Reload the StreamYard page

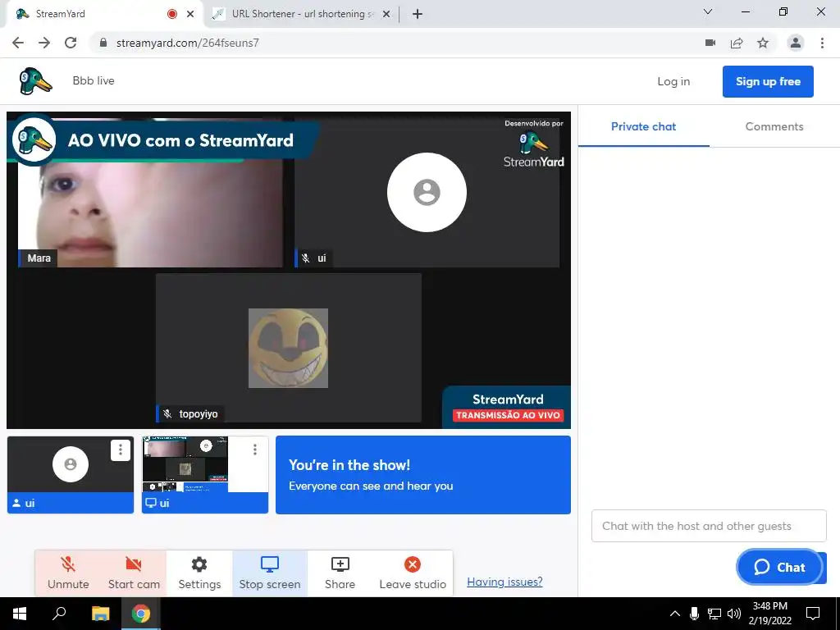point(71,43)
